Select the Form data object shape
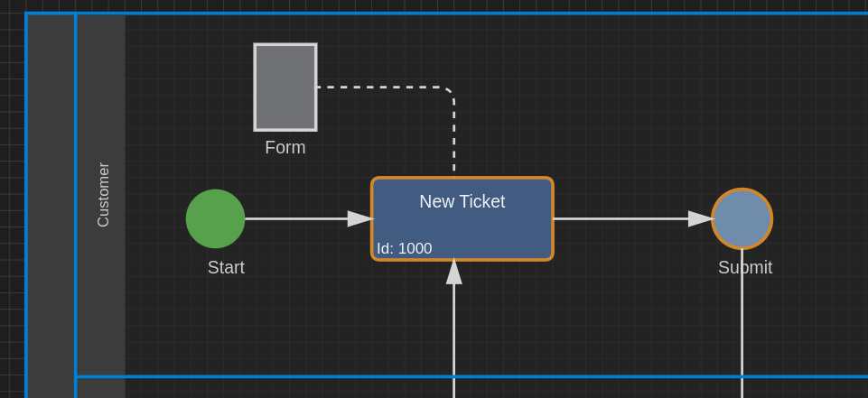The height and width of the screenshot is (398, 868). [x=285, y=88]
